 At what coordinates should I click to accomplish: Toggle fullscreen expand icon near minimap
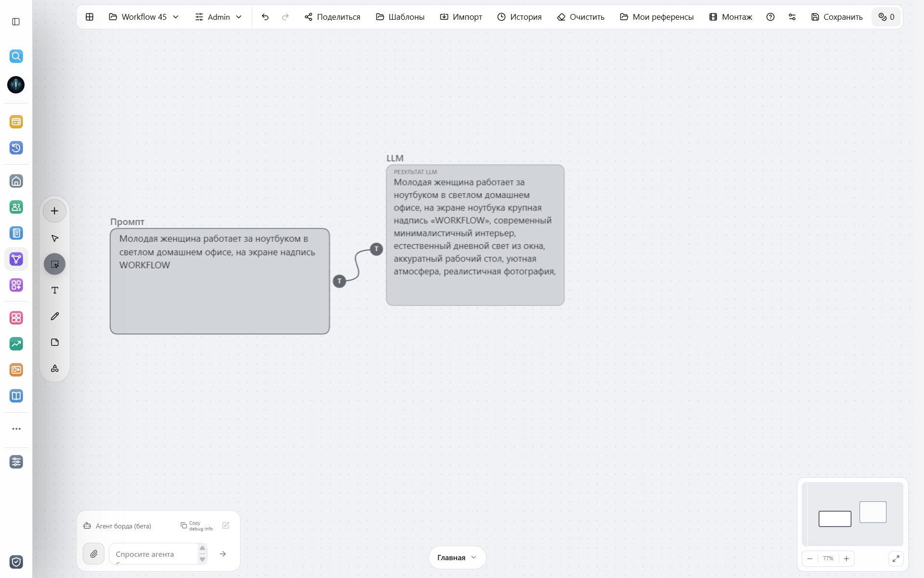(x=896, y=559)
